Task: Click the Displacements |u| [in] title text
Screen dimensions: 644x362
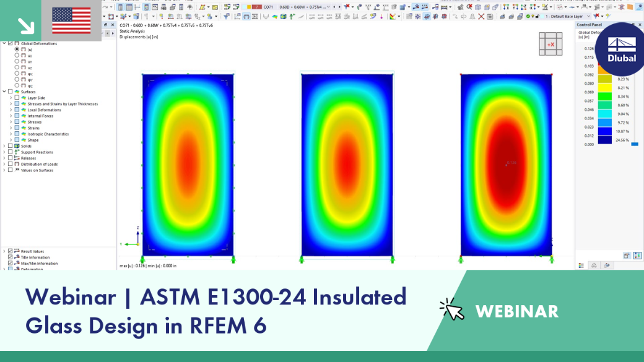Action: [139, 37]
